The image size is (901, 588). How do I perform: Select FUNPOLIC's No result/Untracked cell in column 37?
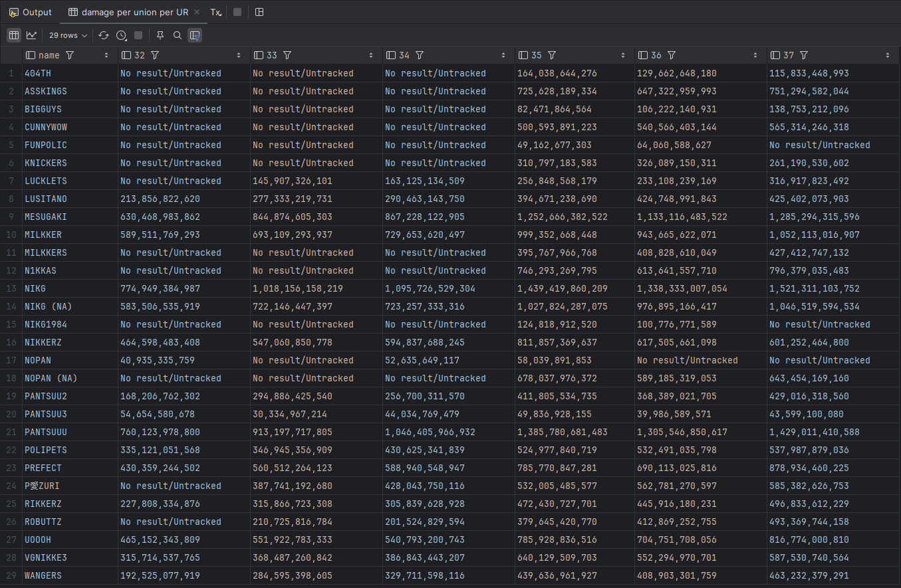point(834,145)
